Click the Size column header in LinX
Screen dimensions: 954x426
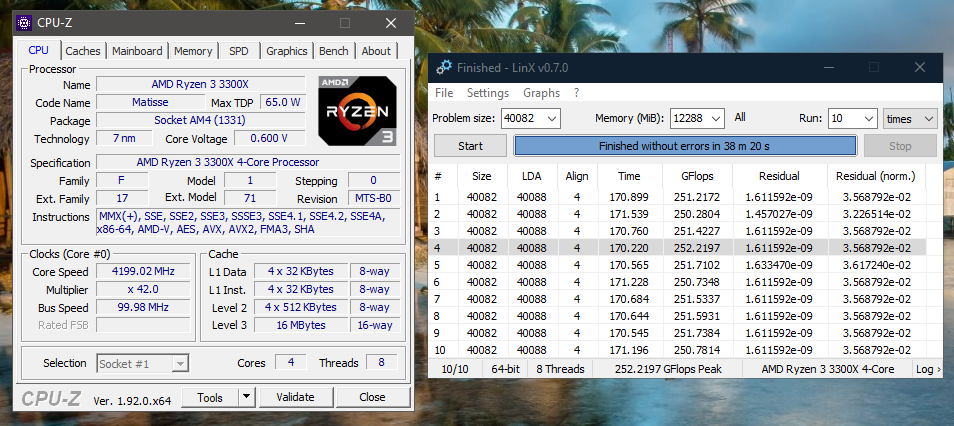pyautogui.click(x=481, y=176)
